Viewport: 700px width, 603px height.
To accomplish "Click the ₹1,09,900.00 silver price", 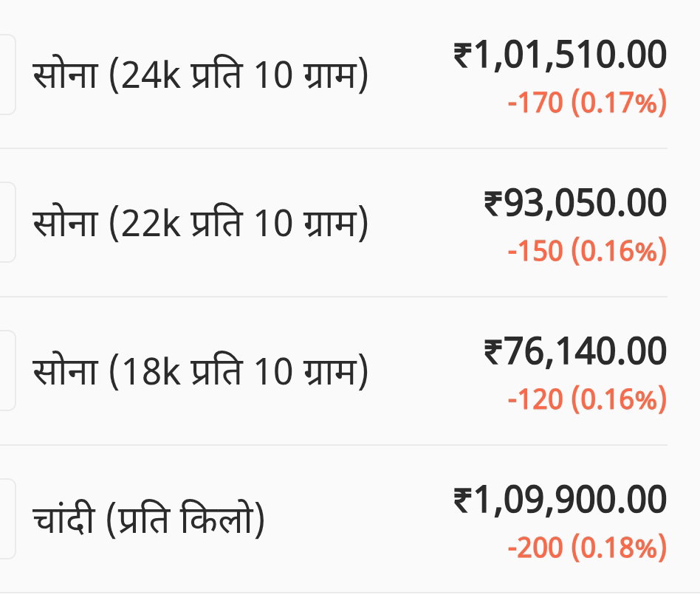I will click(560, 500).
